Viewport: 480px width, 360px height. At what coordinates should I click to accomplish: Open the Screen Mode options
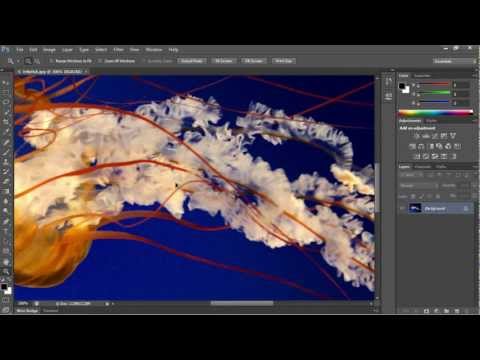6,310
